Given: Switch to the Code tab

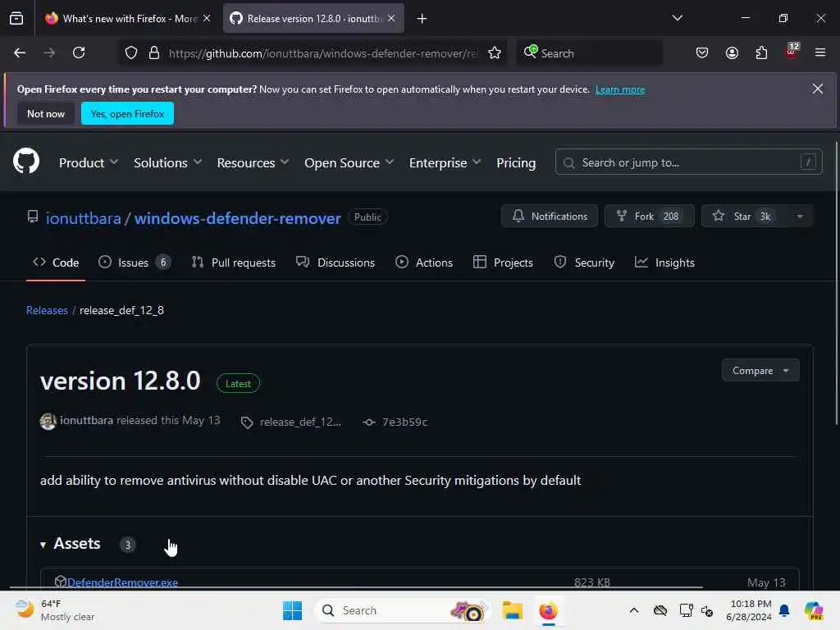Looking at the screenshot, I should point(56,262).
